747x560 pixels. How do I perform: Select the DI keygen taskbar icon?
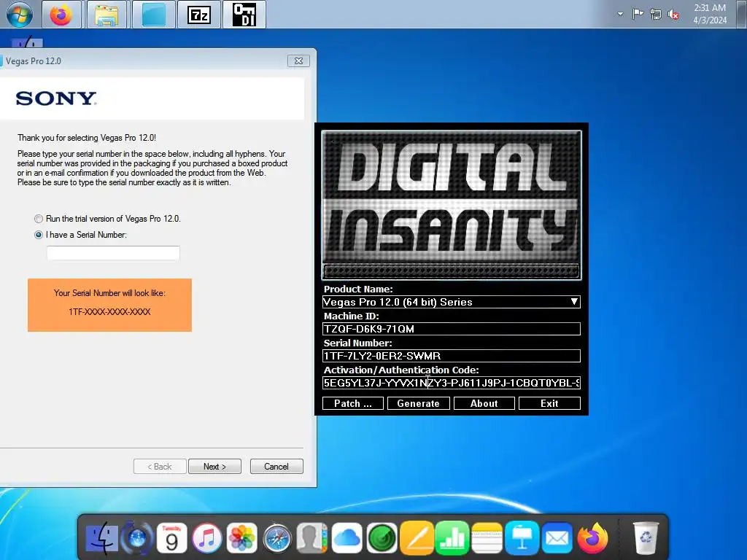click(x=244, y=15)
